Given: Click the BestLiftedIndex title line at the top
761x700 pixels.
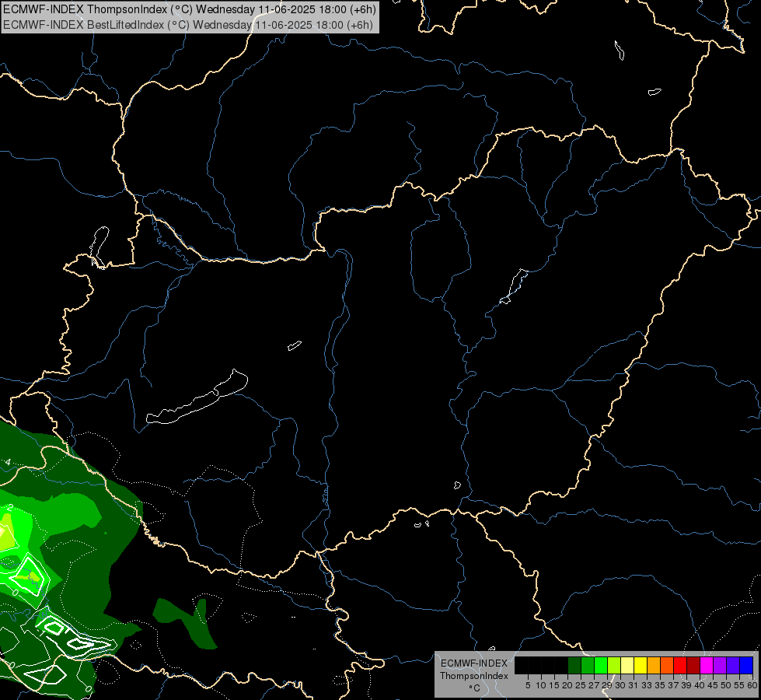Looking at the screenshot, I should [x=188, y=25].
